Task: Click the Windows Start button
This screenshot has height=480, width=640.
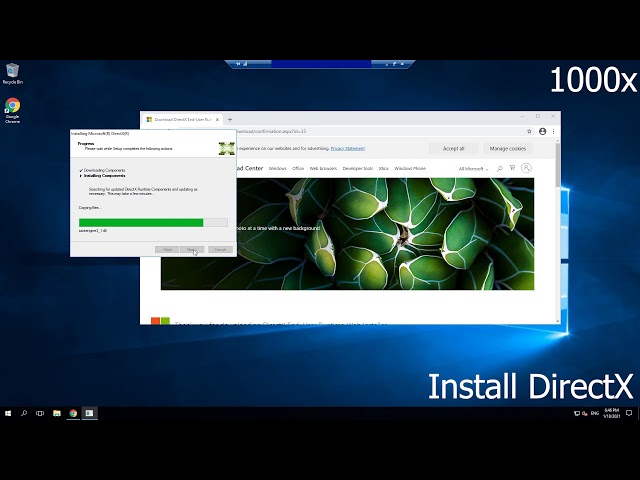Action: point(8,413)
